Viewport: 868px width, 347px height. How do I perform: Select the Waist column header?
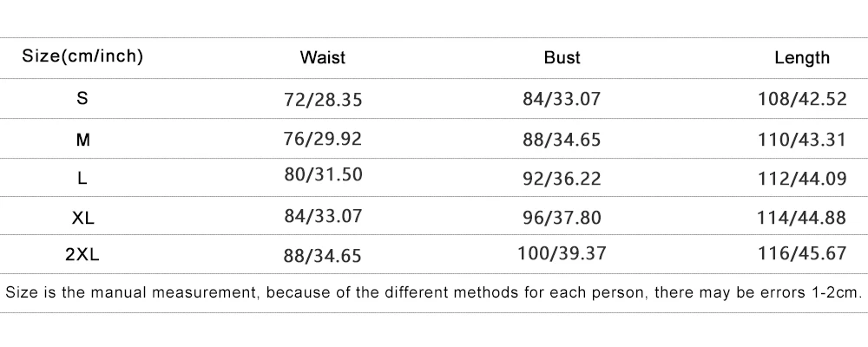[x=322, y=58]
